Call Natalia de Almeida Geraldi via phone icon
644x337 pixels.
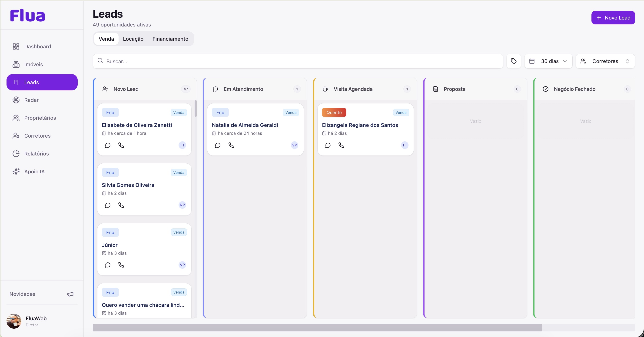click(231, 145)
